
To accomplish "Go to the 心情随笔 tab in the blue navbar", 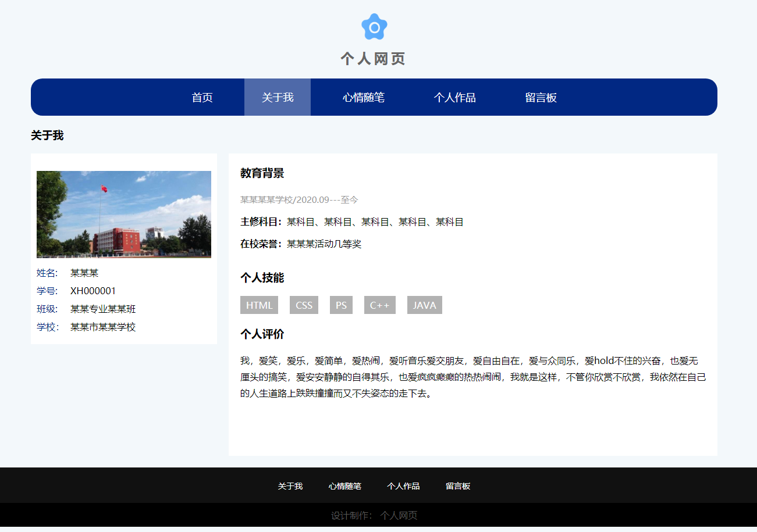I will coord(364,97).
